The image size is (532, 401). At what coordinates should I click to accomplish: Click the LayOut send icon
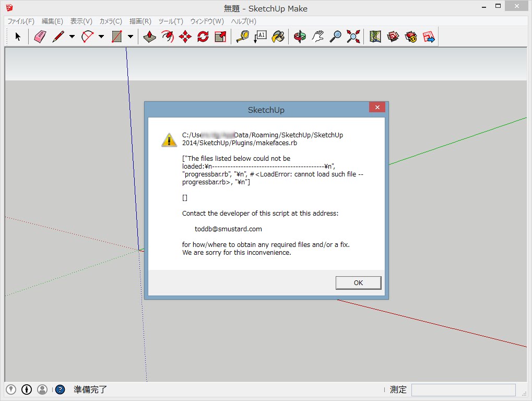coord(429,37)
